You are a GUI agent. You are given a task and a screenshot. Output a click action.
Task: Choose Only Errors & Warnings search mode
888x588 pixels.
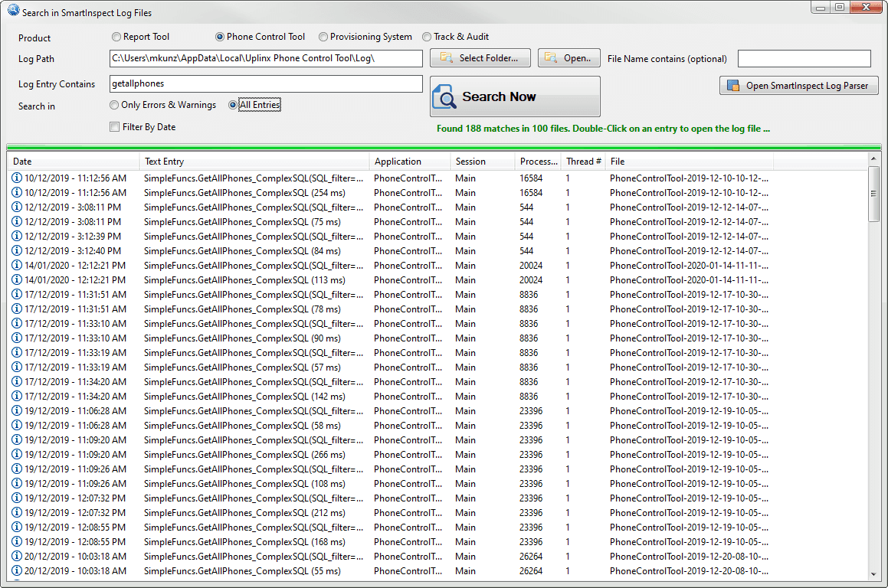[x=115, y=105]
